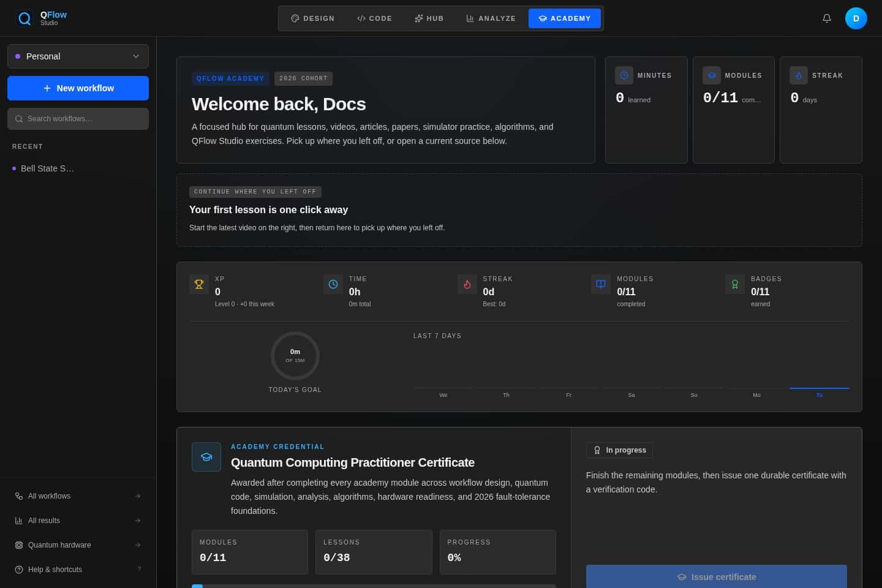Click the Quantum hardware chip icon
Screen dimensions: 882x588
[x=19, y=545]
